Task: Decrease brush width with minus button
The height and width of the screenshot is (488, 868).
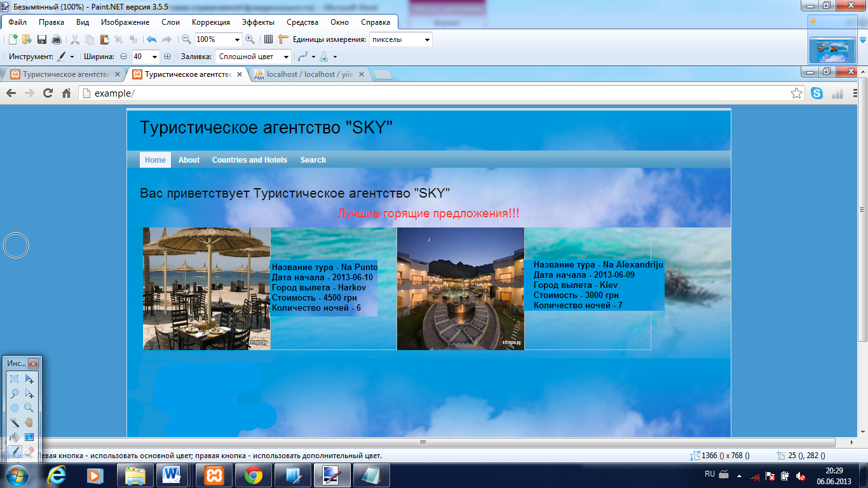Action: coord(124,57)
